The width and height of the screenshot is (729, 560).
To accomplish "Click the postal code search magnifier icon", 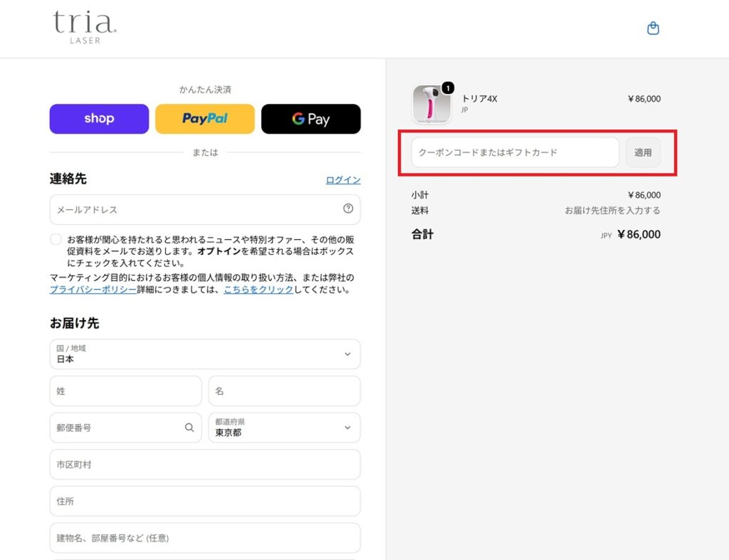I will pos(189,428).
